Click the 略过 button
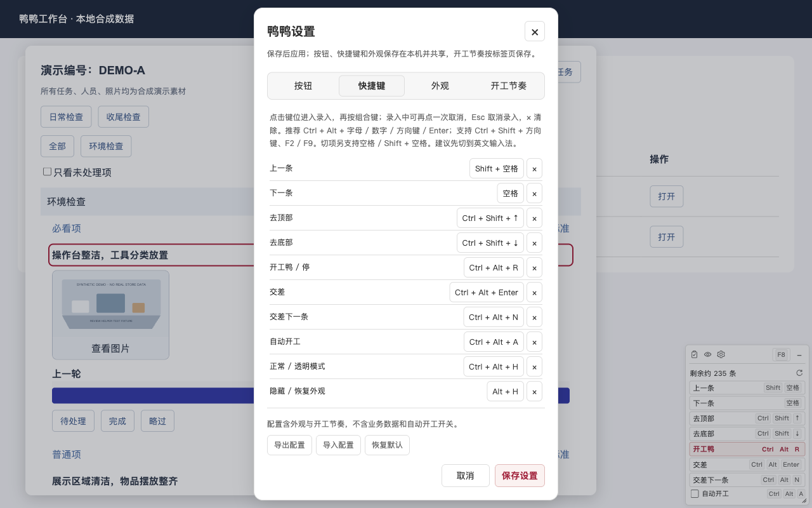This screenshot has width=812, height=508. tap(157, 421)
